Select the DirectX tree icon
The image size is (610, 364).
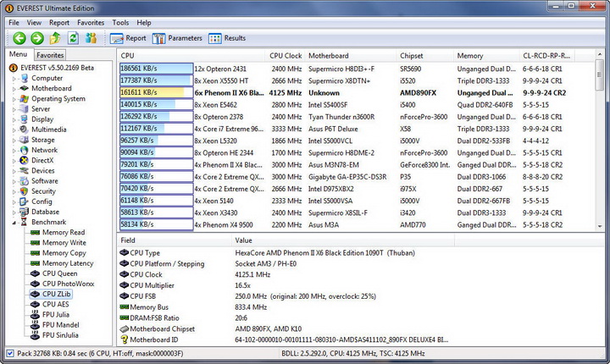pos(24,160)
